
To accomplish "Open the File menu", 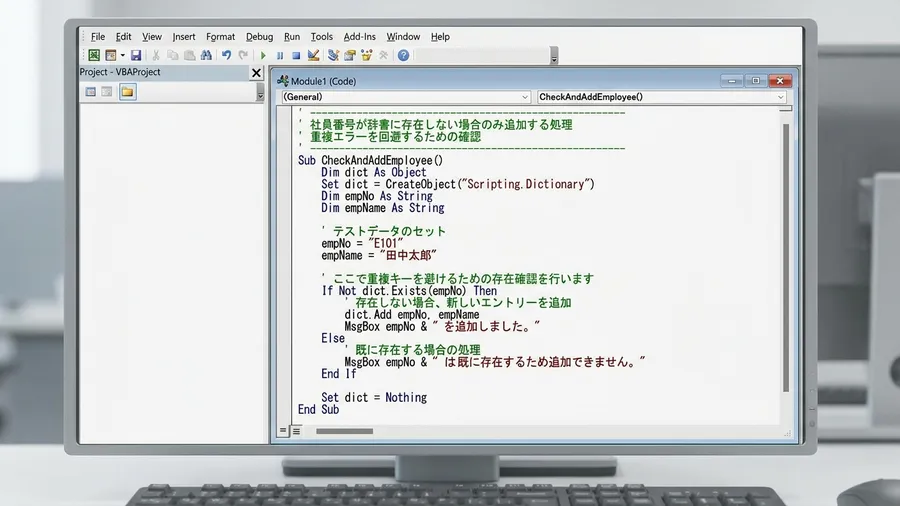I will click(x=98, y=37).
